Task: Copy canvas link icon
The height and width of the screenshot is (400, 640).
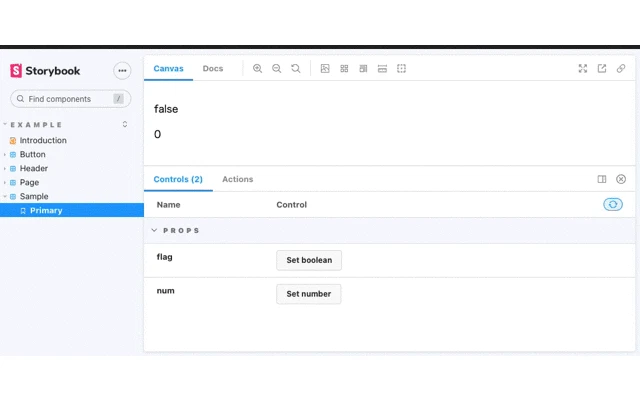Action: (x=621, y=69)
